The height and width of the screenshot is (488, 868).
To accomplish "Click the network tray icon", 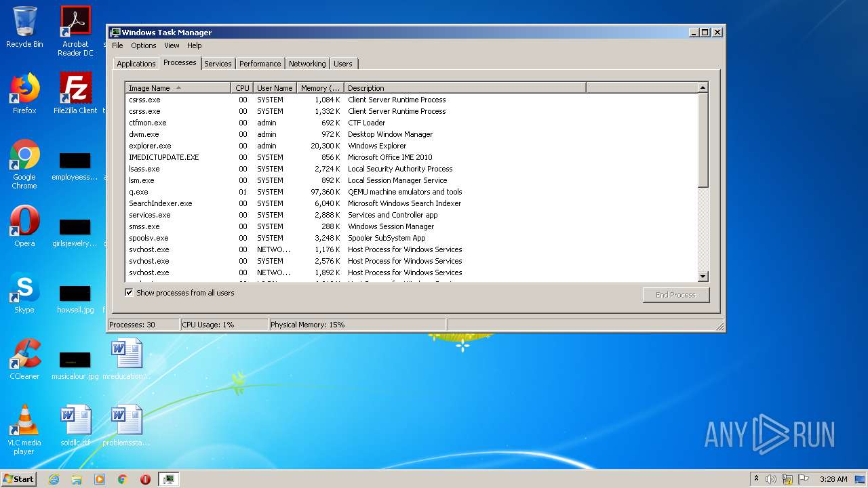I will (x=787, y=479).
